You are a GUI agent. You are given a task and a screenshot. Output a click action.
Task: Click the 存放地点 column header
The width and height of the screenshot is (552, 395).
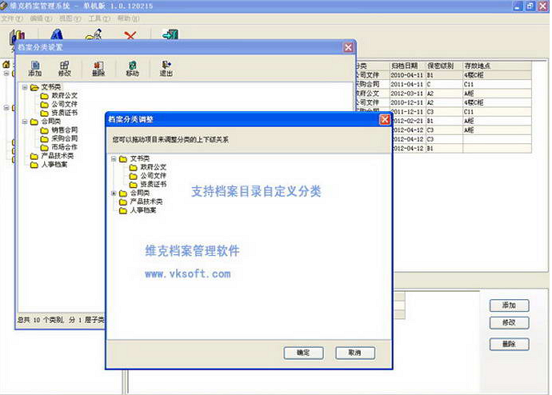(x=497, y=66)
